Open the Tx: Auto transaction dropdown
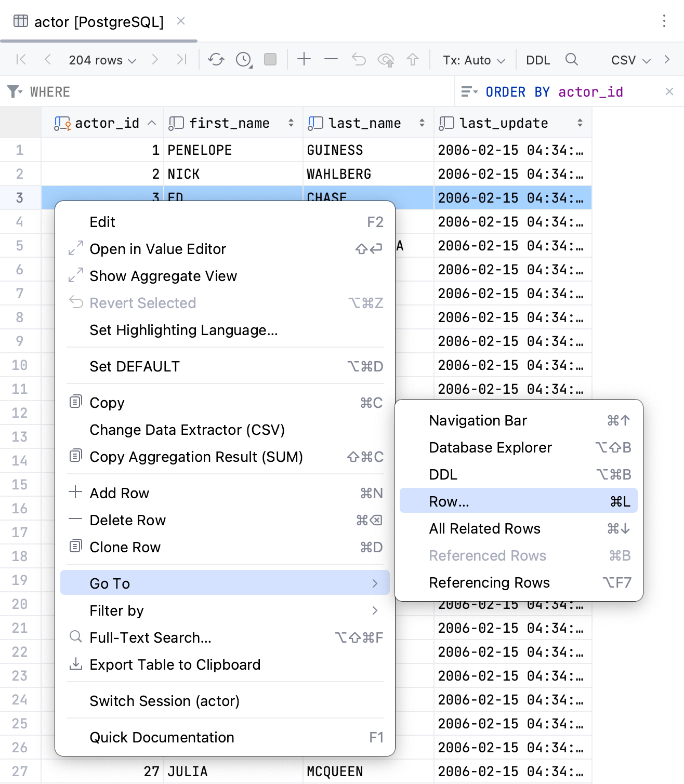684x784 pixels. pyautogui.click(x=473, y=59)
